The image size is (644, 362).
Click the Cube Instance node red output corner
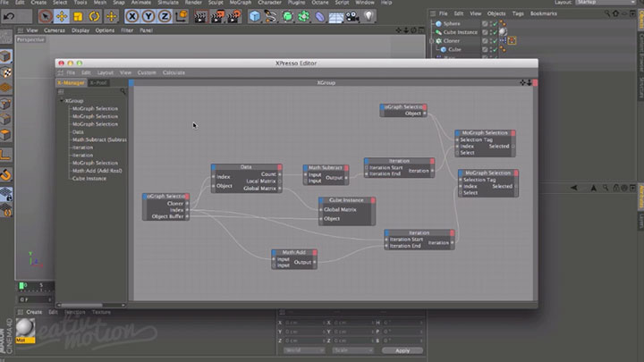373,200
